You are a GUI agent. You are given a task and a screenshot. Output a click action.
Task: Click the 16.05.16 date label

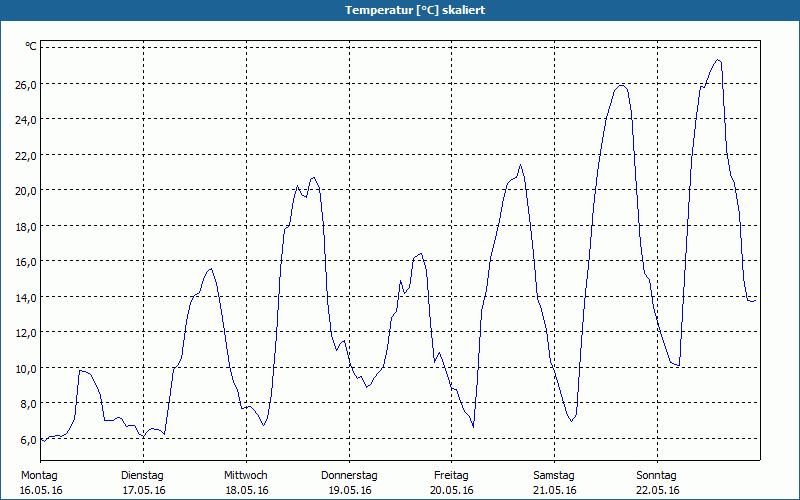[x=41, y=490]
